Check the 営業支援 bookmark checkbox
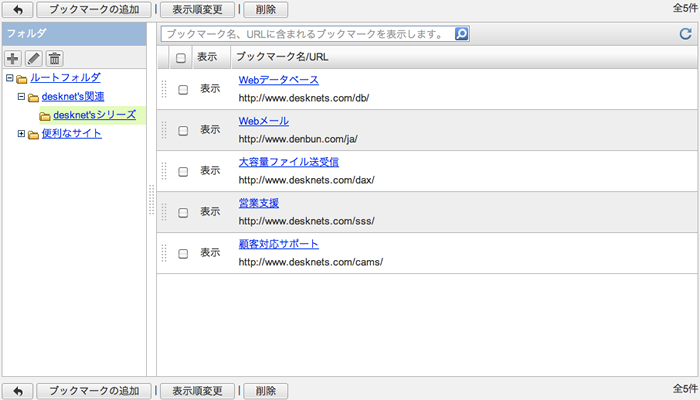Screen dimensions: 700x400 (x=183, y=213)
